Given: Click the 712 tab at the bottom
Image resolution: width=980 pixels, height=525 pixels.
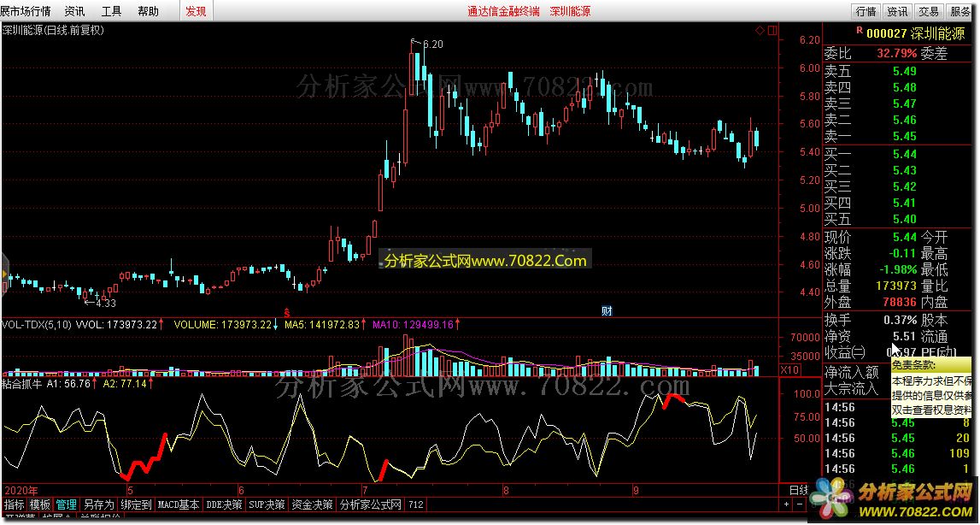Looking at the screenshot, I should pyautogui.click(x=416, y=504).
